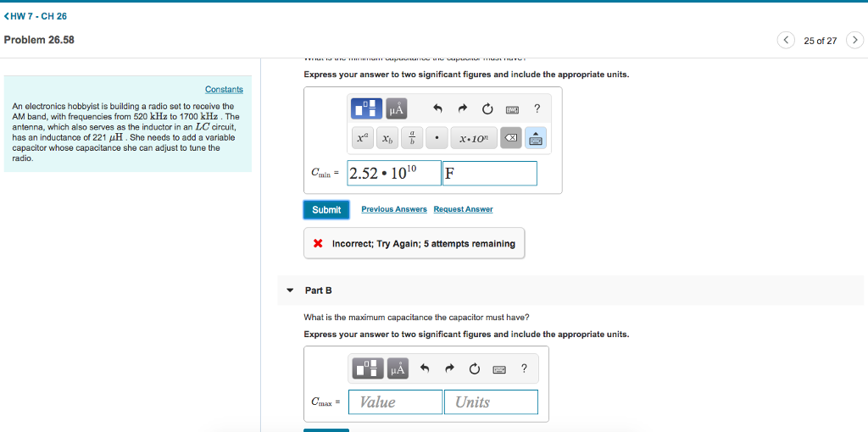Go back to HW 7 - CH 26
Image resolution: width=868 pixels, height=432 pixels.
(x=35, y=17)
